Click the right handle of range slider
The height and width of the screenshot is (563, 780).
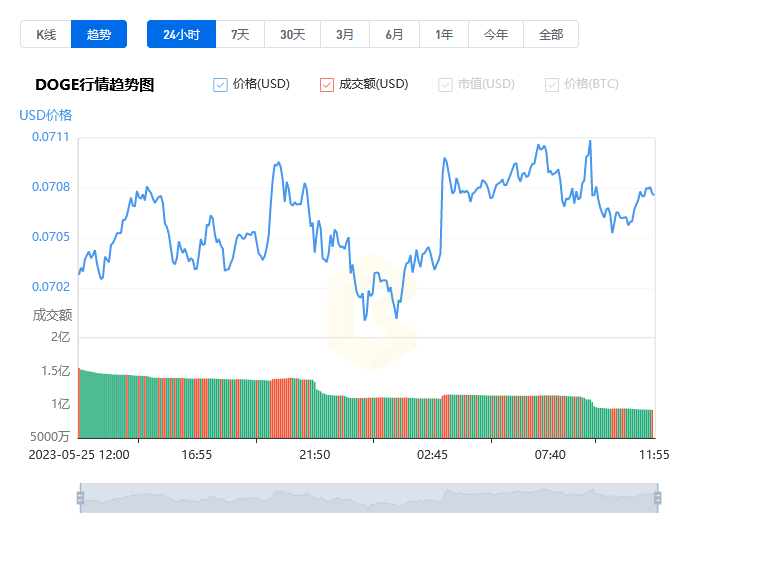point(657,498)
